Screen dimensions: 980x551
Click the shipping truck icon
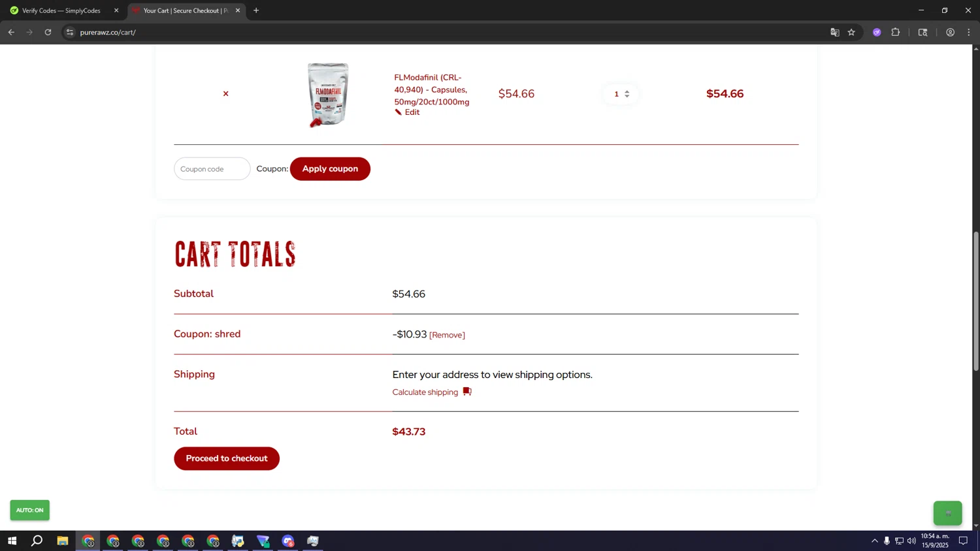coord(467,392)
